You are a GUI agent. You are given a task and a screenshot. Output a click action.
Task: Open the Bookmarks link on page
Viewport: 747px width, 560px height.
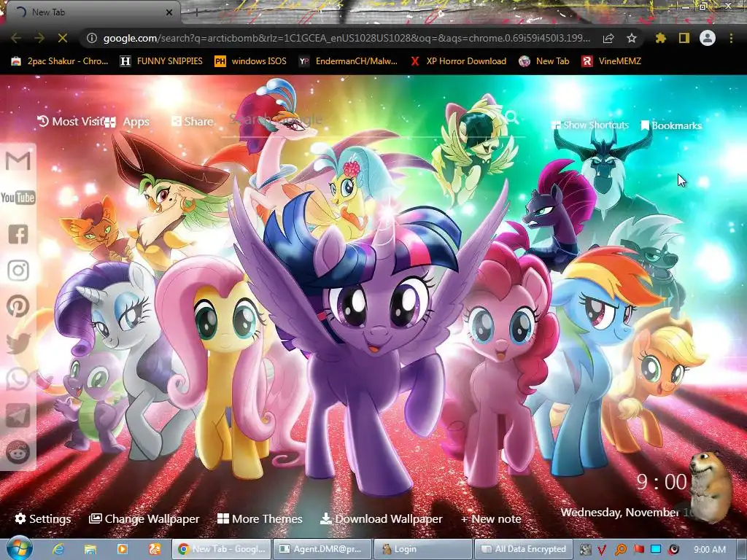(x=671, y=125)
